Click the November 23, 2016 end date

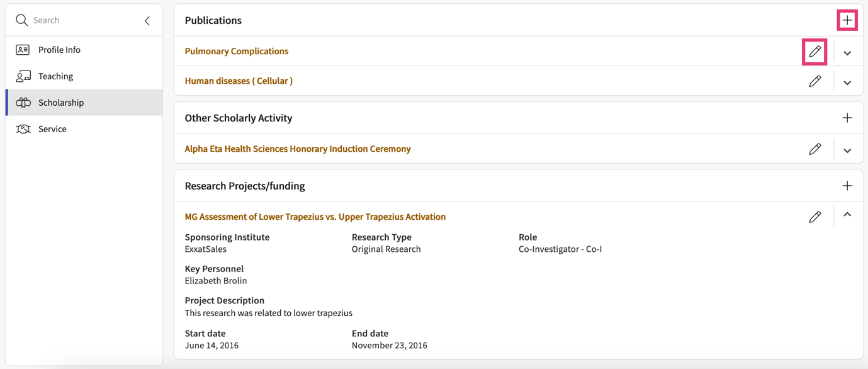(390, 345)
